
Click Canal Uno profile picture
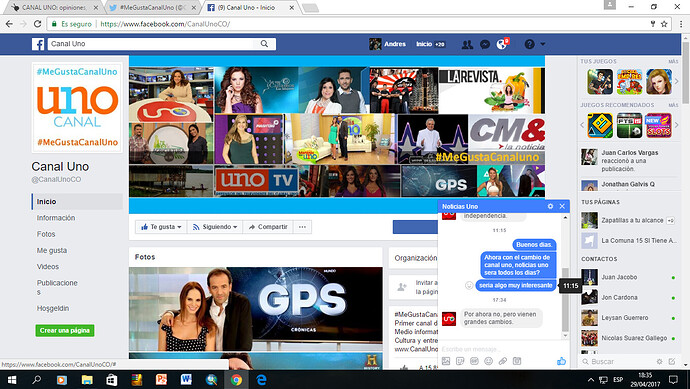point(77,107)
